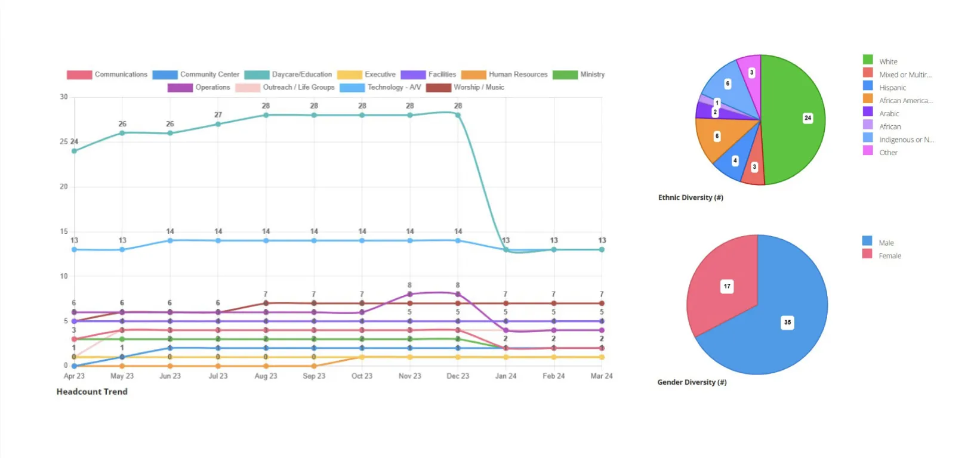
Task: Toggle the Mixed or Multir... legend swatch
Action: 868,73
